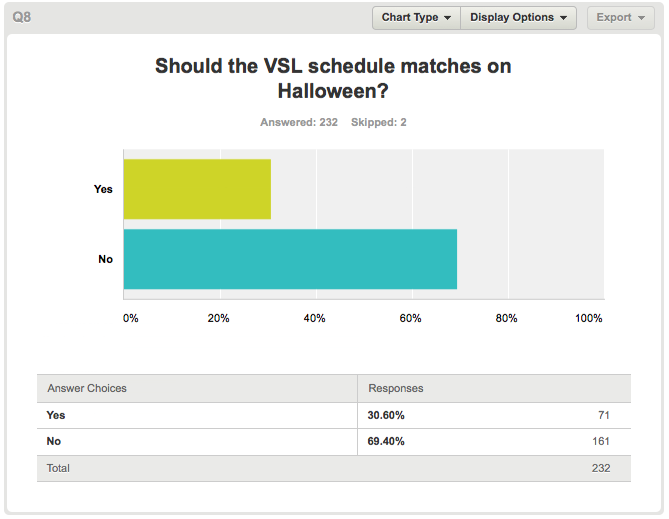The width and height of the screenshot is (669, 519).
Task: Select the yellow-green Yes bar
Action: click(x=197, y=189)
